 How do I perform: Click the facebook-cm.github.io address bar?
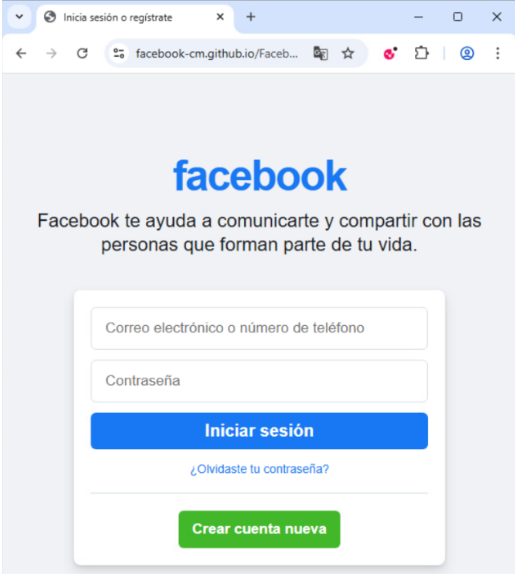coord(216,54)
